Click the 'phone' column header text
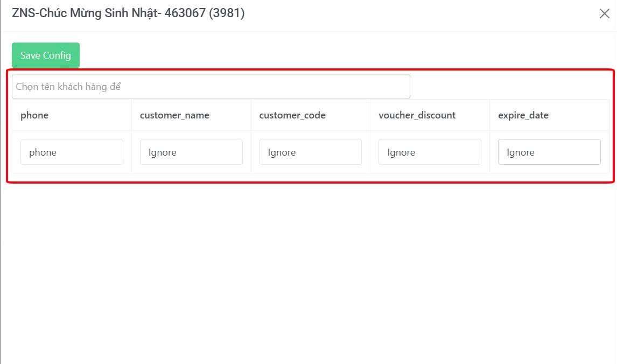This screenshot has width=617, height=364. [34, 115]
